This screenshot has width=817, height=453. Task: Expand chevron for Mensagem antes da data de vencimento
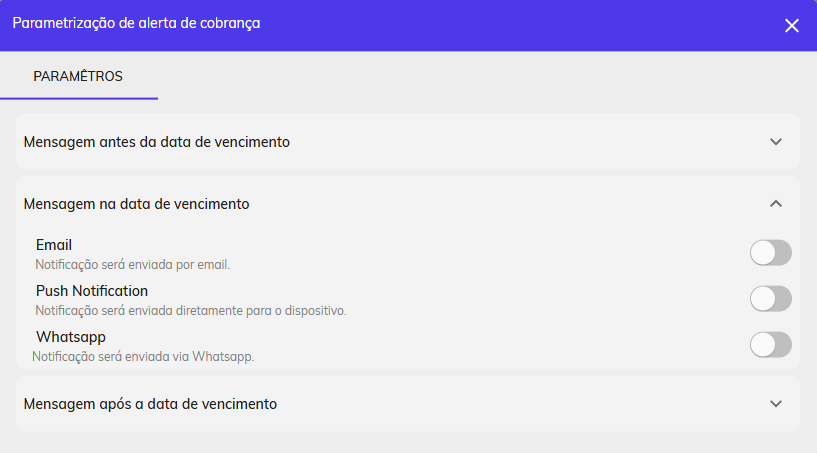tap(776, 142)
